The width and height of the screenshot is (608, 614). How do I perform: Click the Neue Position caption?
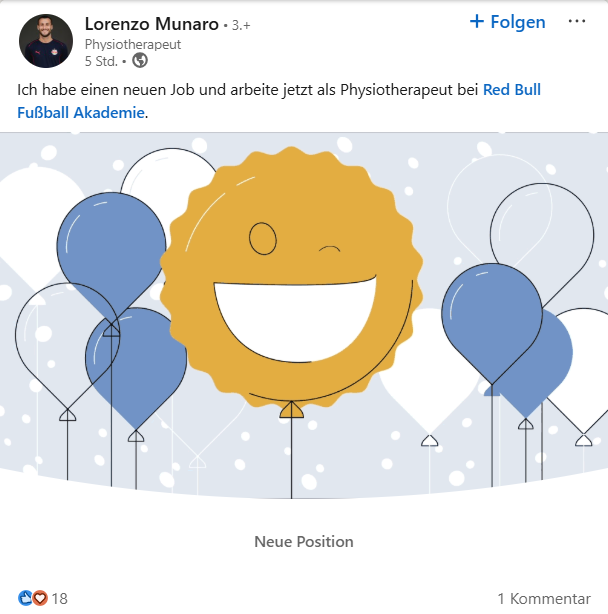[x=304, y=541]
